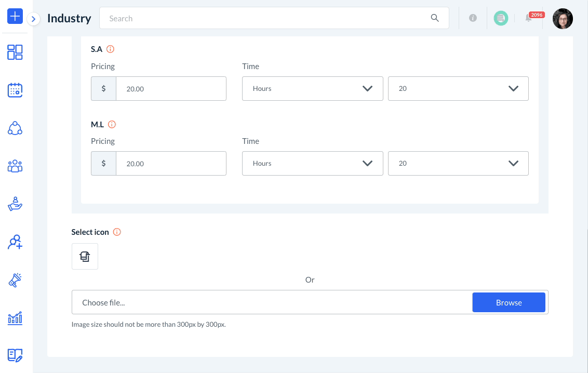Open the notifications bell with 2096 badge
The width and height of the screenshot is (588, 373).
(x=529, y=18)
